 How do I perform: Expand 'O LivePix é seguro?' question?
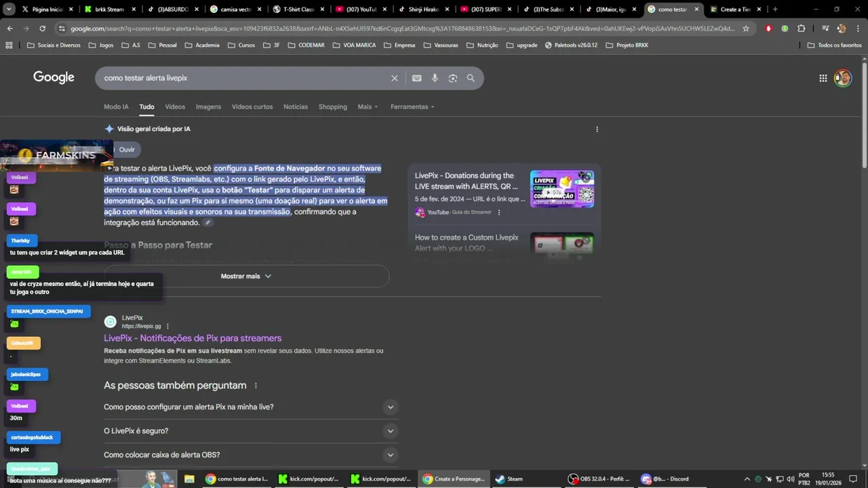tap(251, 431)
